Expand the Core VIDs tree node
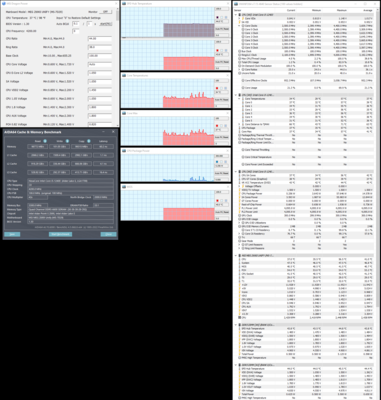Viewport: 381px width, 400px height. click(239, 19)
